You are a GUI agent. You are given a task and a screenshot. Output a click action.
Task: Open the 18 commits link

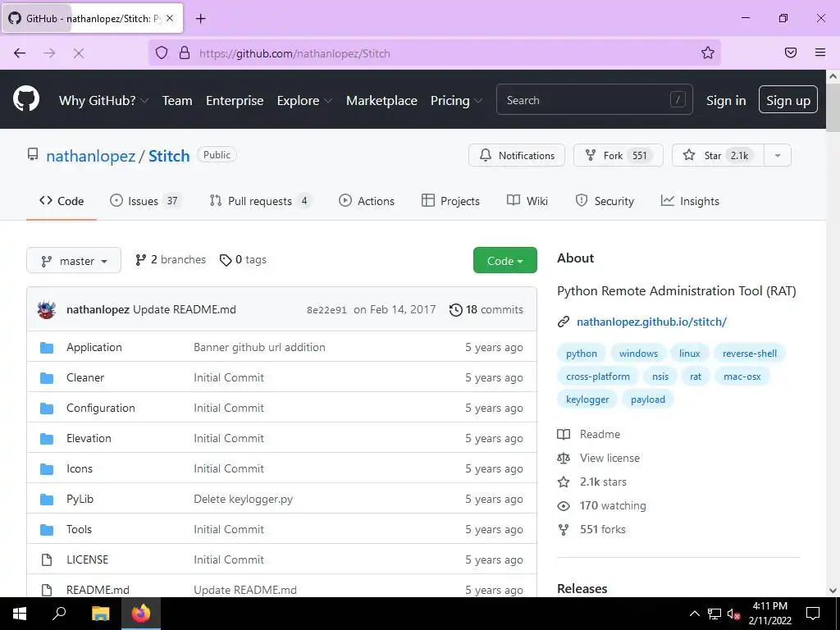[486, 309]
